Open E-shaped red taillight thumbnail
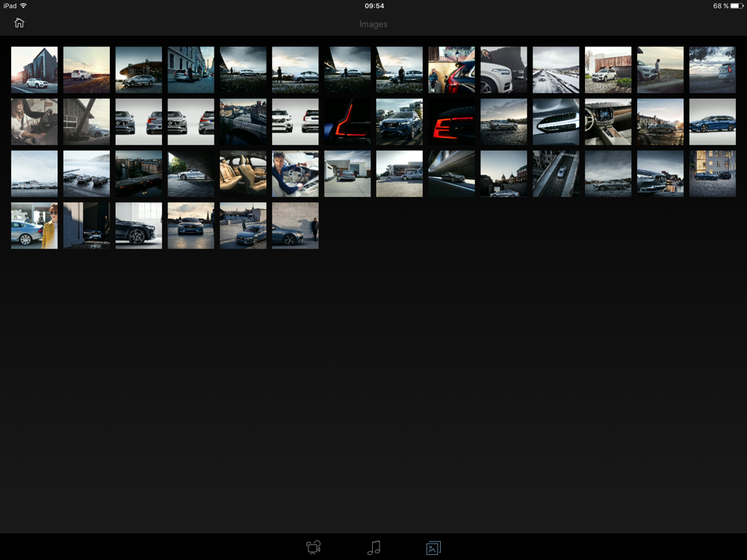747x560 pixels. click(452, 122)
